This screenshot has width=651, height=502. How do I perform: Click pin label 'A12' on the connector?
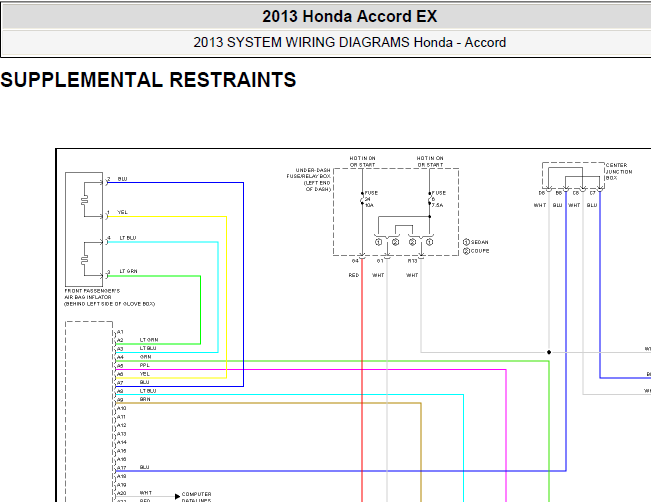(x=121, y=425)
